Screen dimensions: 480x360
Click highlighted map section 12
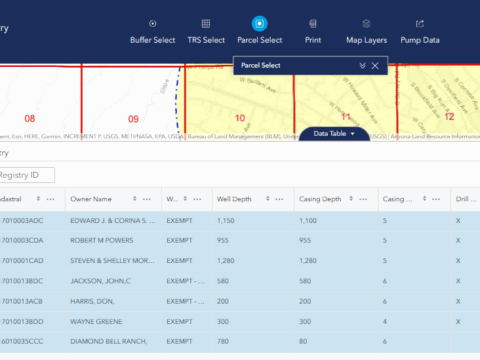pyautogui.click(x=449, y=117)
